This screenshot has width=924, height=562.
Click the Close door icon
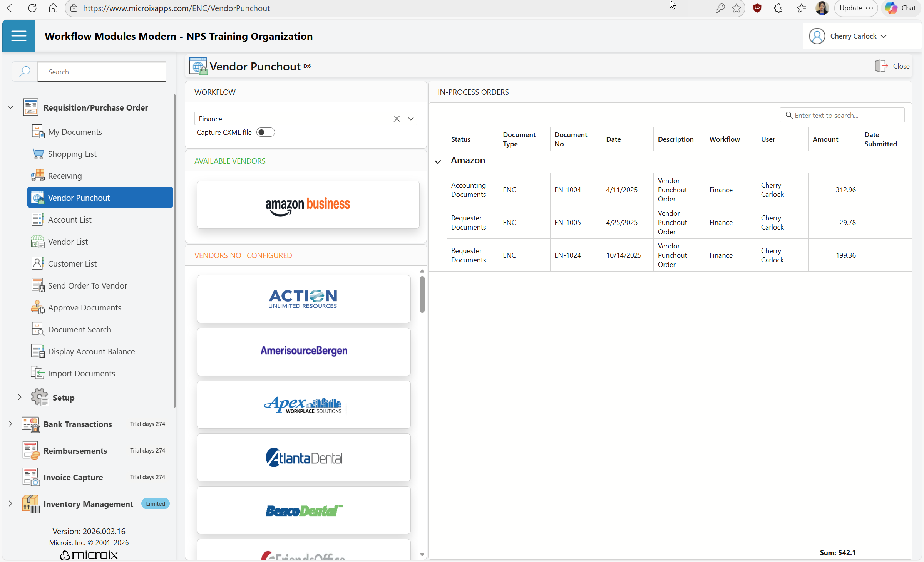click(x=881, y=66)
